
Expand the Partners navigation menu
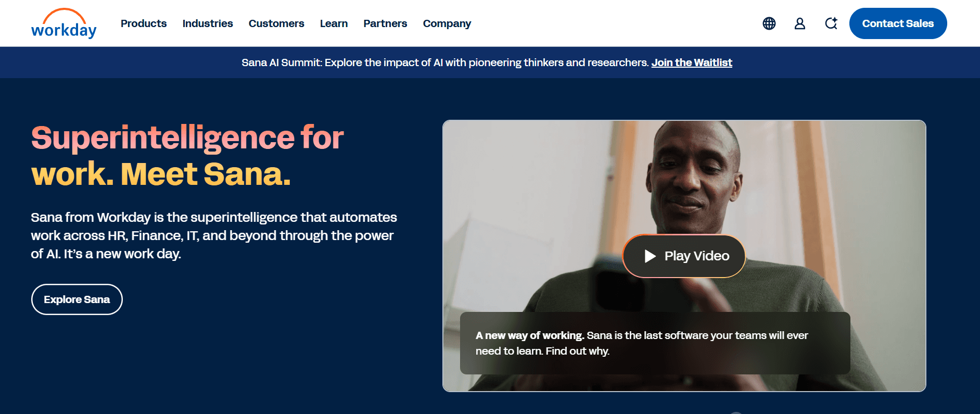coord(385,23)
